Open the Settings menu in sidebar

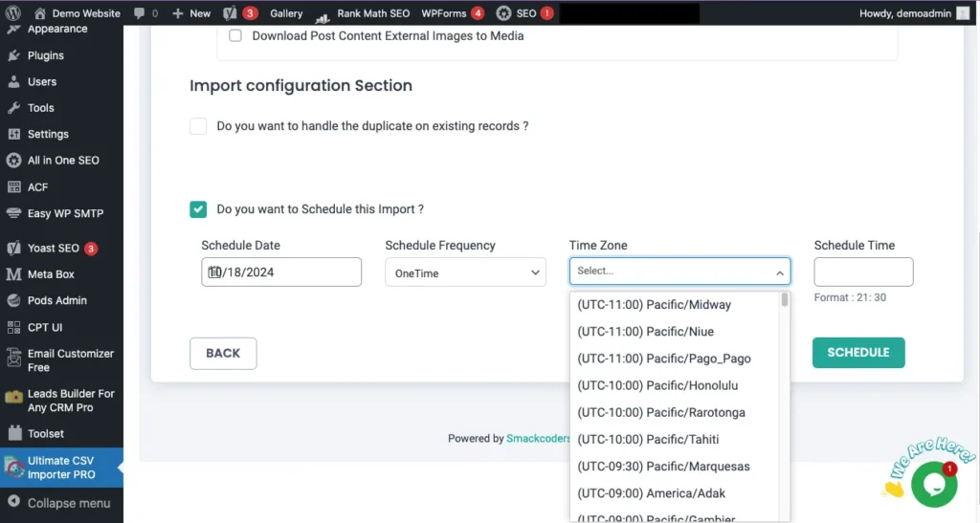48,134
